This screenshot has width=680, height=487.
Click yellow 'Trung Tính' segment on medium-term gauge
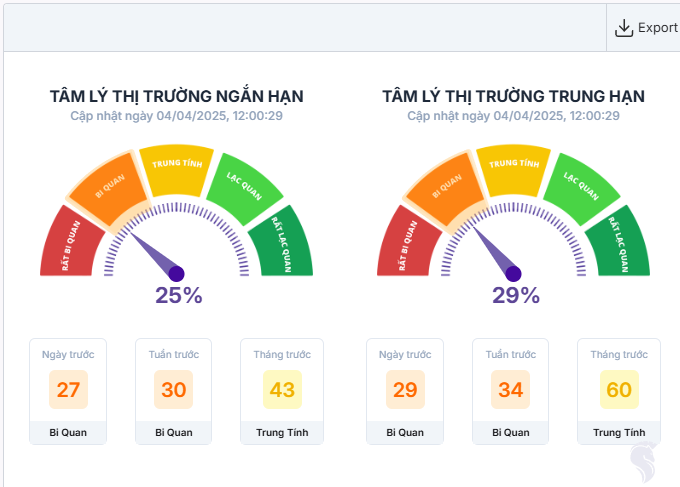click(513, 166)
